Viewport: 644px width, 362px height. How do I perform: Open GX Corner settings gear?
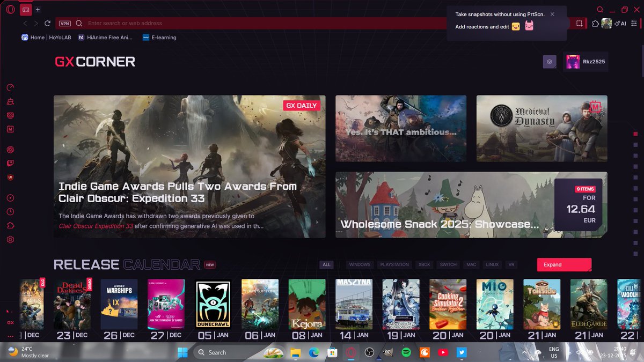point(550,62)
